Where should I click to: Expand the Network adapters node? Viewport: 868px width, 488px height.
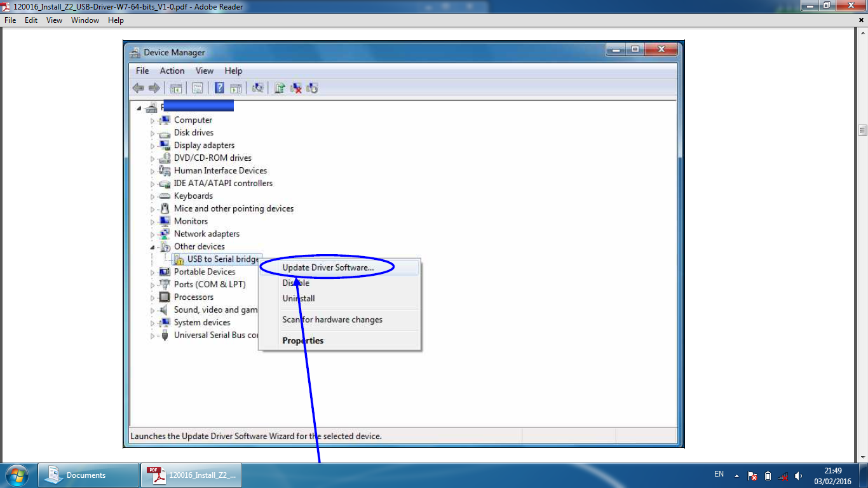click(153, 233)
